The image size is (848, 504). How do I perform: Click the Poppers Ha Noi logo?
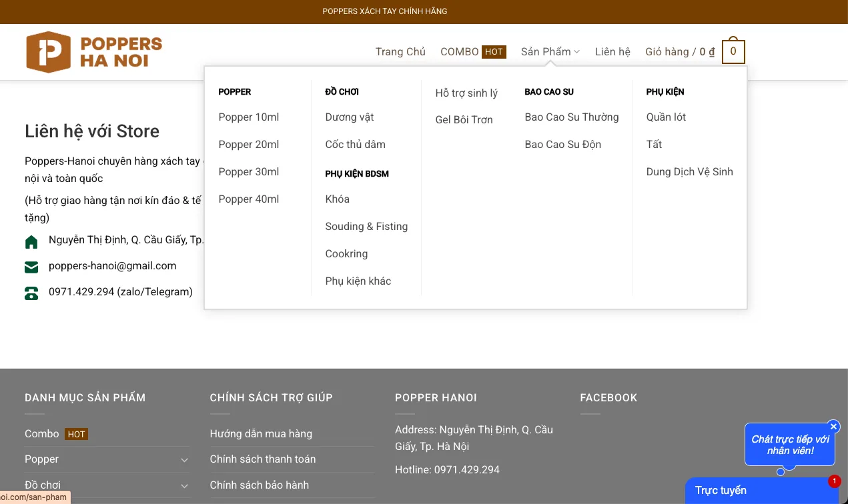click(94, 52)
